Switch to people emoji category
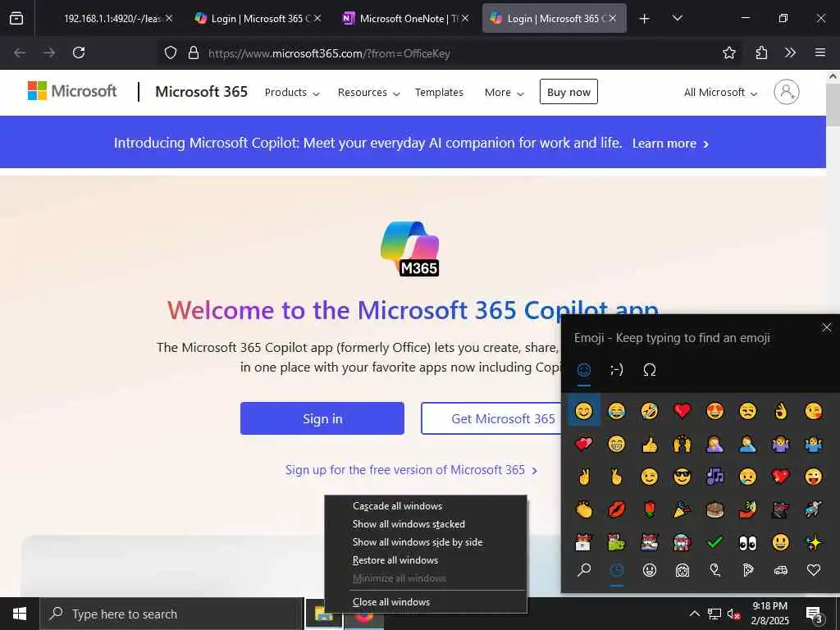The width and height of the screenshot is (840, 630). click(682, 570)
